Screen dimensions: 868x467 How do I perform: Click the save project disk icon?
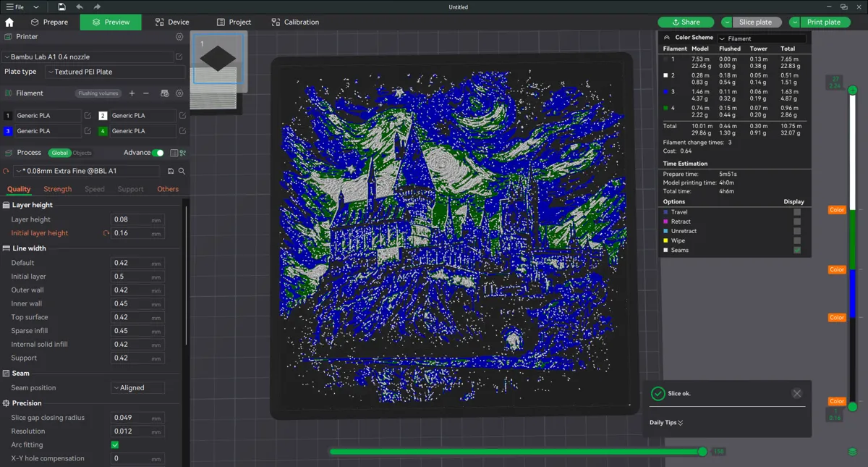coord(62,7)
